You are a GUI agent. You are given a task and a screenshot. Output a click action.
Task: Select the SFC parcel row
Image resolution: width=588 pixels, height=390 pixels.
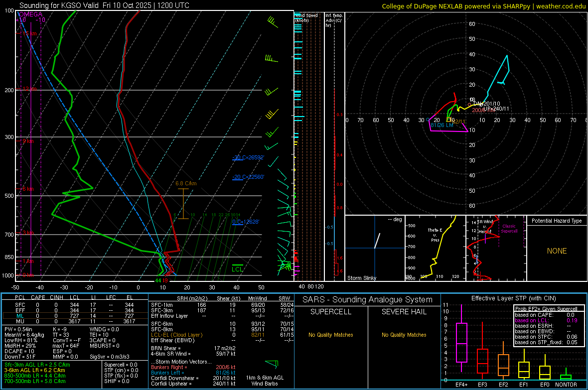pos(75,305)
